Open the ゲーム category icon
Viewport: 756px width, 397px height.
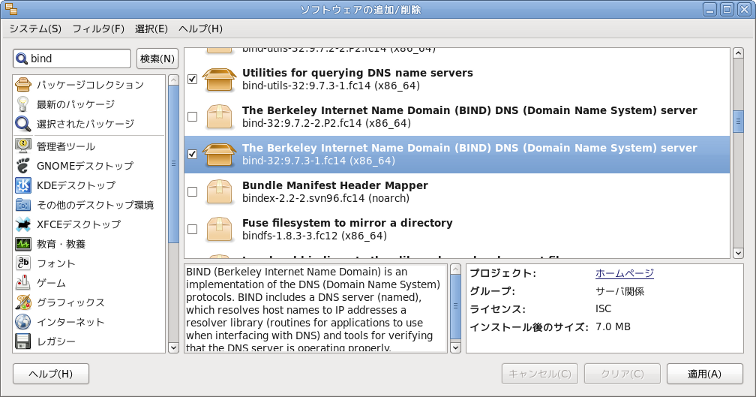pos(23,283)
